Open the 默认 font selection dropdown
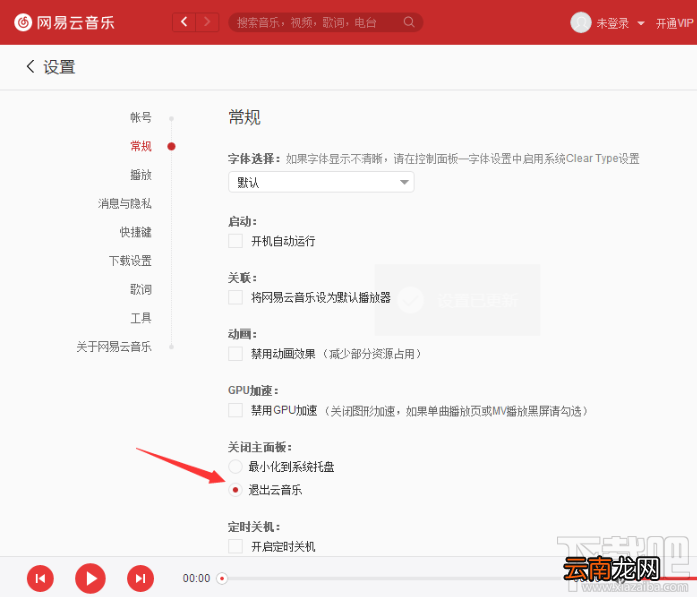The width and height of the screenshot is (697, 597). pyautogui.click(x=321, y=182)
